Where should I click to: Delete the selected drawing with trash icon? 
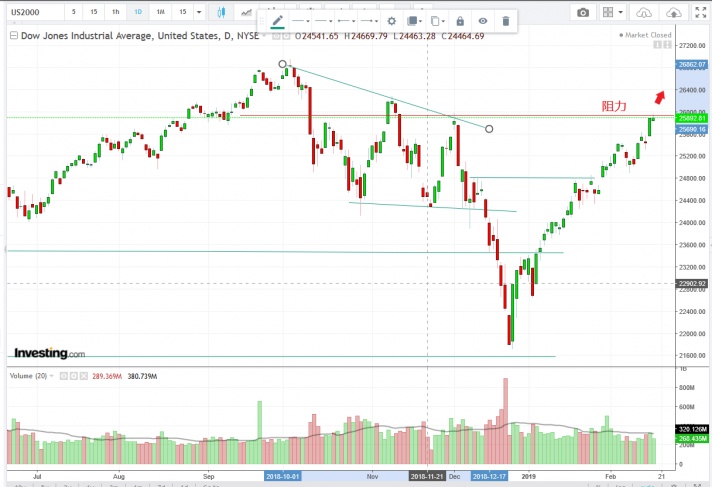pyautogui.click(x=506, y=21)
